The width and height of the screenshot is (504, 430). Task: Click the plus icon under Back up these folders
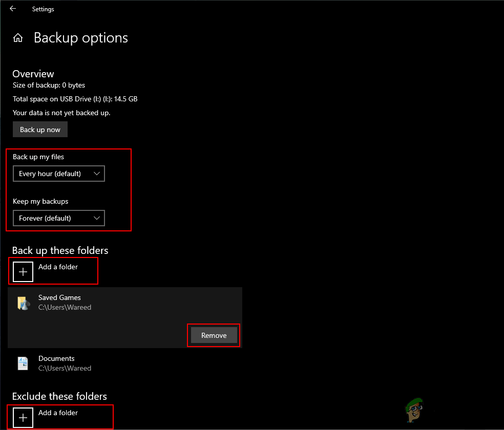tap(23, 272)
